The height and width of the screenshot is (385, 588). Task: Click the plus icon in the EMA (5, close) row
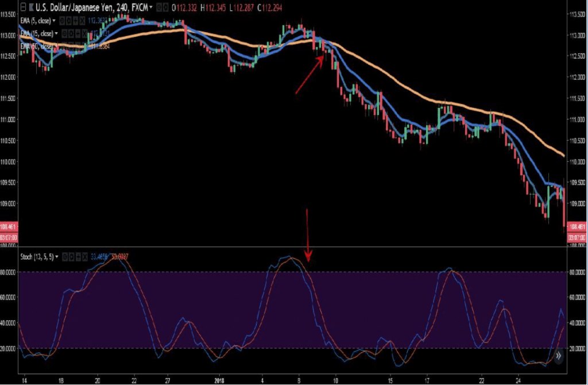point(75,21)
